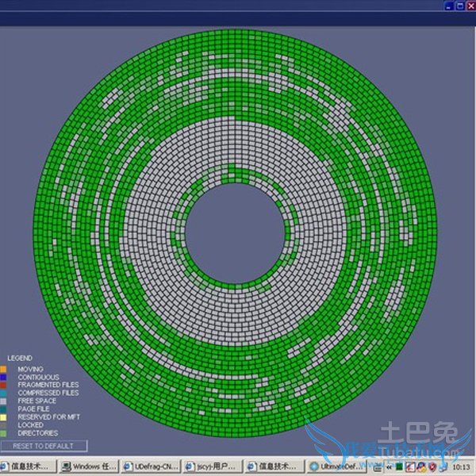Click the system clock showing 10:13

[461, 467]
